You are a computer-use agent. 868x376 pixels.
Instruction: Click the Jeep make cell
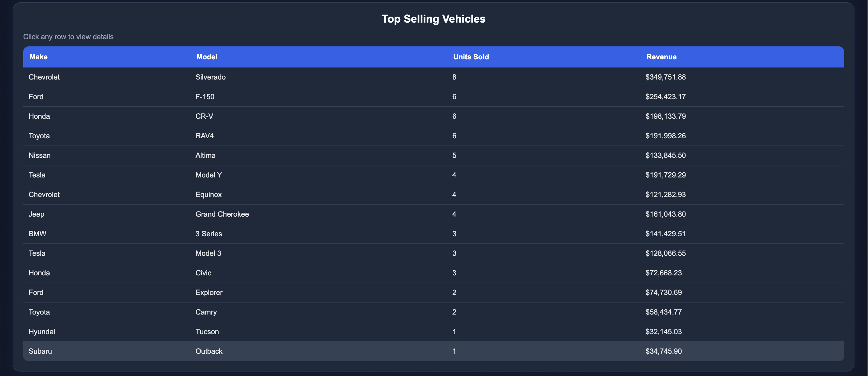tap(36, 214)
